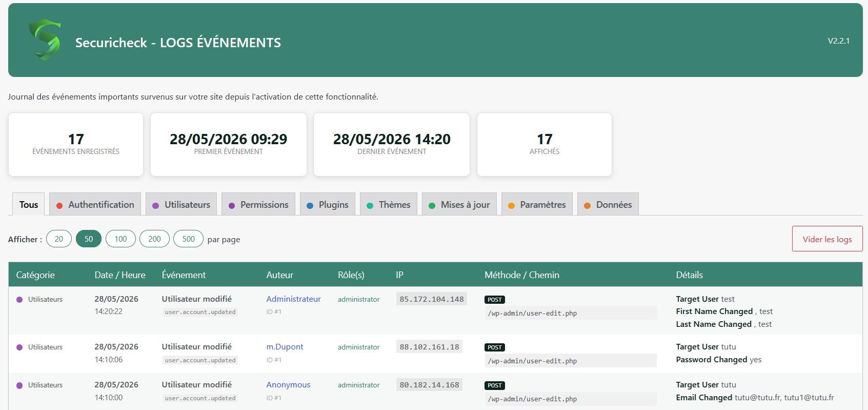Image resolution: width=868 pixels, height=410 pixels.
Task: Click the Securicheck - LOGS ÉVÉNEMENTS title
Action: [178, 43]
